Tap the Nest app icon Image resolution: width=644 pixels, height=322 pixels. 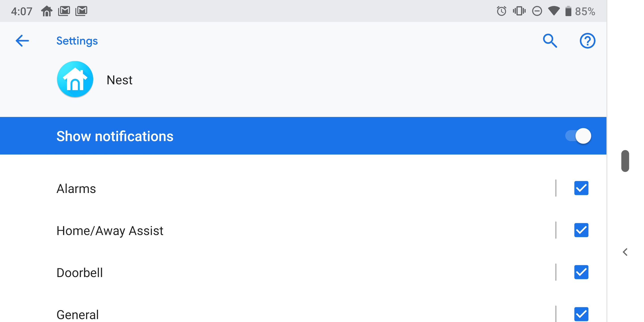click(75, 79)
